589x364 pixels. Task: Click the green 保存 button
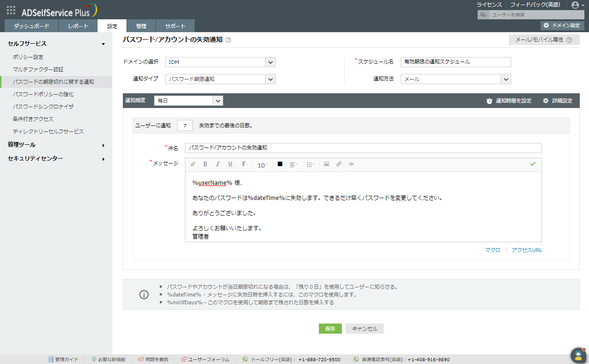(330, 329)
